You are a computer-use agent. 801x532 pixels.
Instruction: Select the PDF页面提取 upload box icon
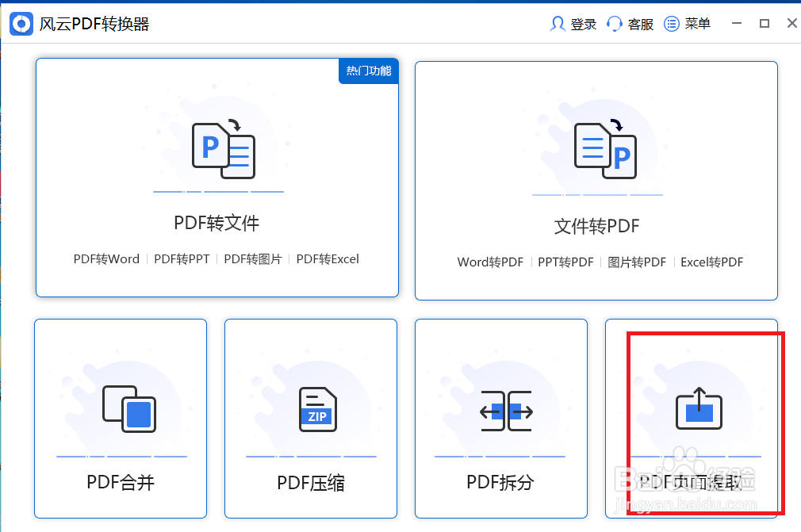tap(699, 408)
